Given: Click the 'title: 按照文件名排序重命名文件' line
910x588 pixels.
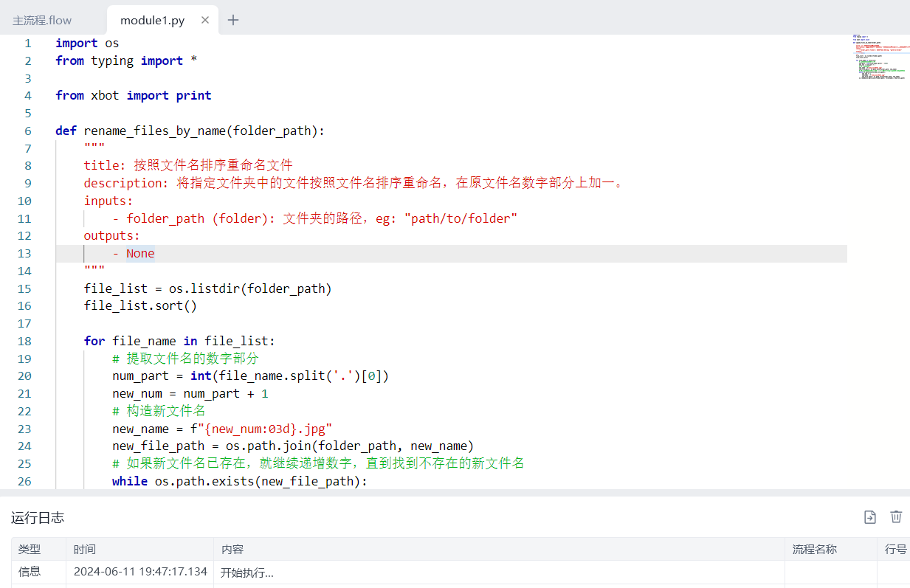Looking at the screenshot, I should tap(188, 165).
